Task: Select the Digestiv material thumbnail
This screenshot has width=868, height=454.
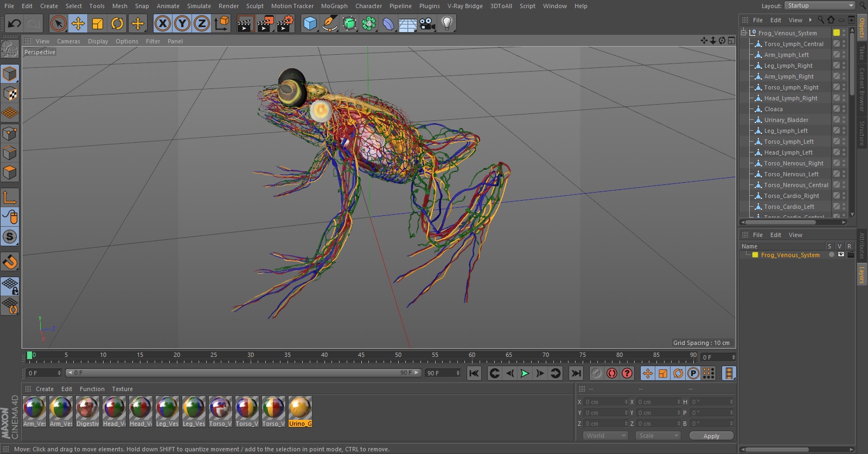Action: coord(87,412)
